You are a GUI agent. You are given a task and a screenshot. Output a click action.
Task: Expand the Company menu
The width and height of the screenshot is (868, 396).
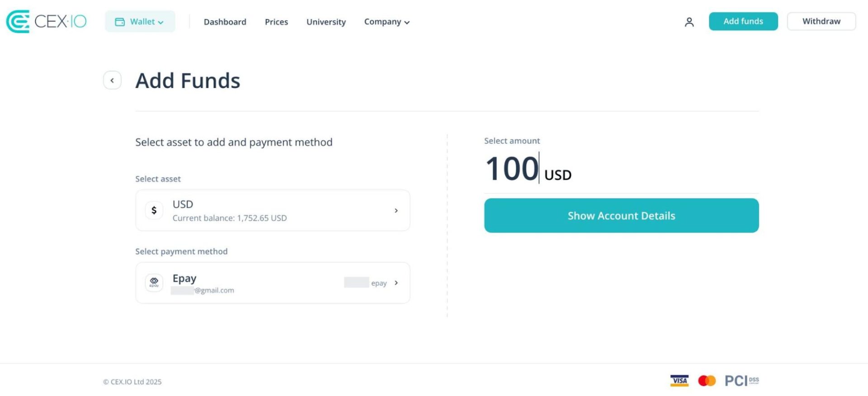[387, 22]
